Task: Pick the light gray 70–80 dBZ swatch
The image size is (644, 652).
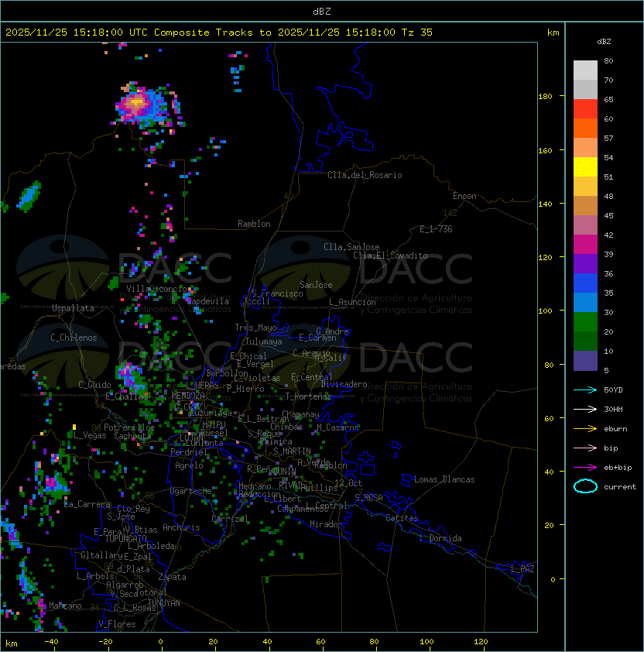Action: pyautogui.click(x=585, y=70)
